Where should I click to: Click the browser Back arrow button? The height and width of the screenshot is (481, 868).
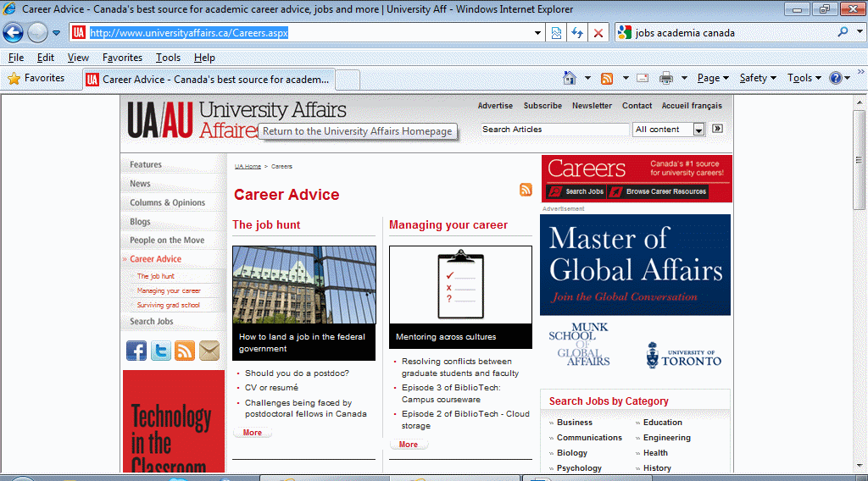click(14, 33)
